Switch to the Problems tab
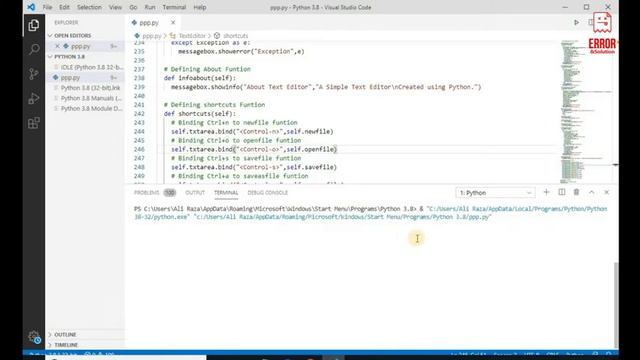Image resolution: width=640 pixels, height=360 pixels. coord(147,193)
